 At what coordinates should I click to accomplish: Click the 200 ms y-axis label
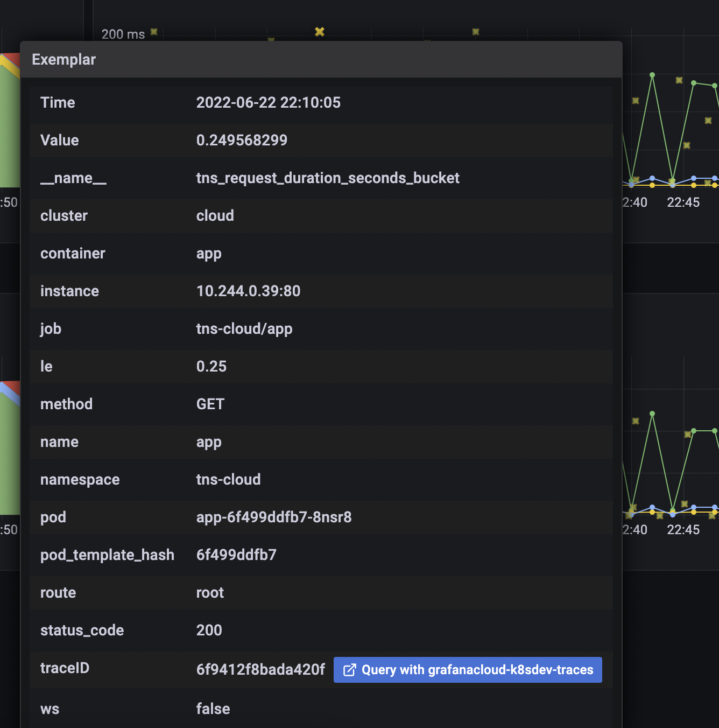123,34
